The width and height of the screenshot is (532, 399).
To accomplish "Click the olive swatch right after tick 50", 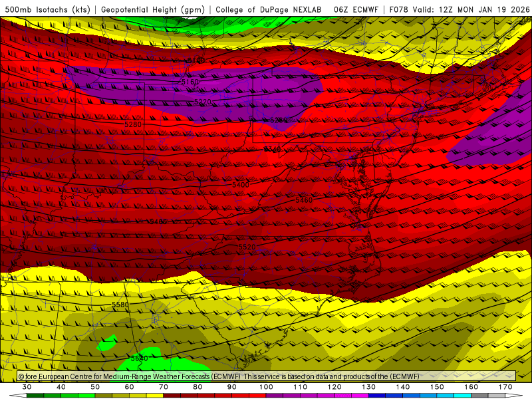I will (x=104, y=396).
